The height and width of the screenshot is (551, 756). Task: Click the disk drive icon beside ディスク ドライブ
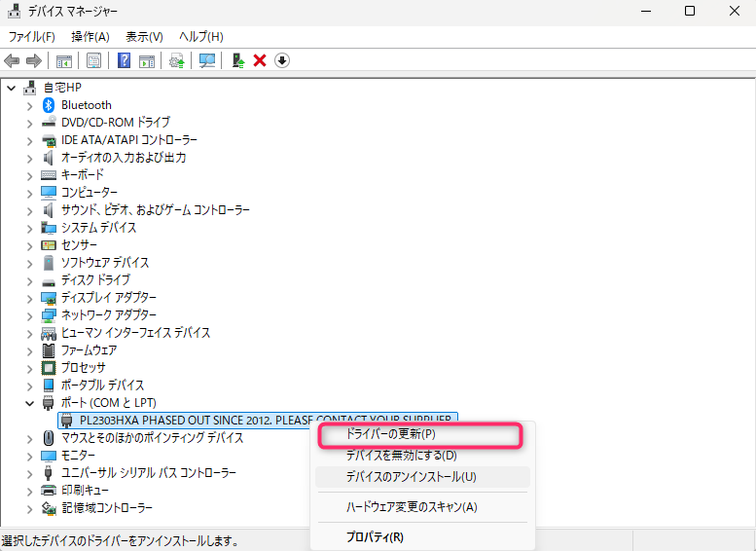coord(49,281)
